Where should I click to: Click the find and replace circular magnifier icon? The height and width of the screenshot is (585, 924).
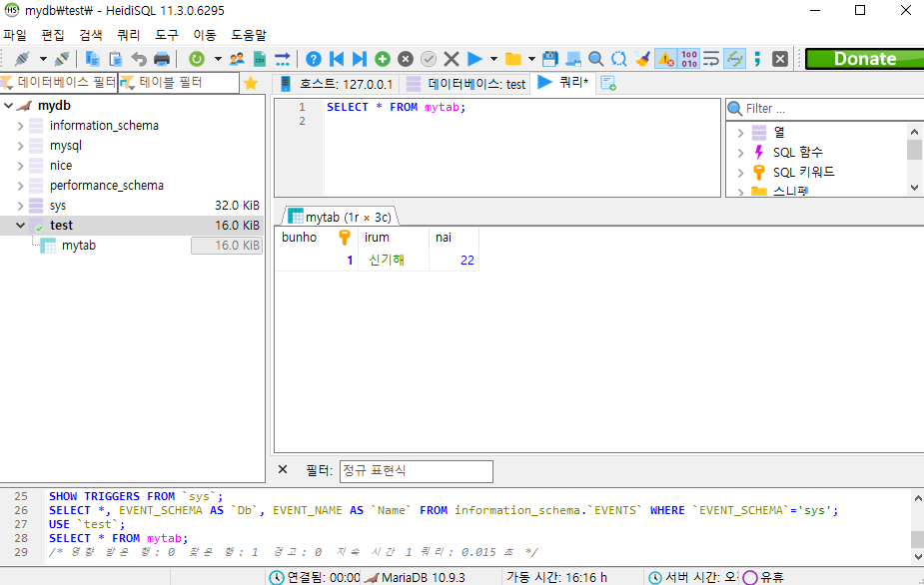tap(618, 59)
